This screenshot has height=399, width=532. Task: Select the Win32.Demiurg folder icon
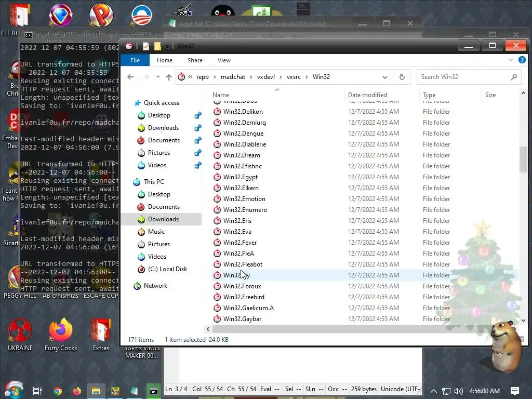tap(217, 123)
